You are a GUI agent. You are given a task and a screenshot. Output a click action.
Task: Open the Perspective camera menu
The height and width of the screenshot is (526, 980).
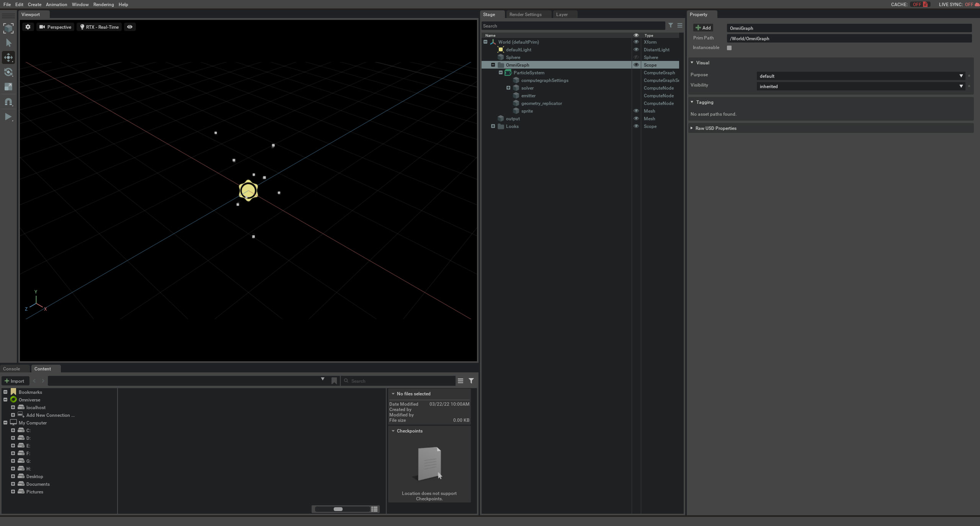56,27
